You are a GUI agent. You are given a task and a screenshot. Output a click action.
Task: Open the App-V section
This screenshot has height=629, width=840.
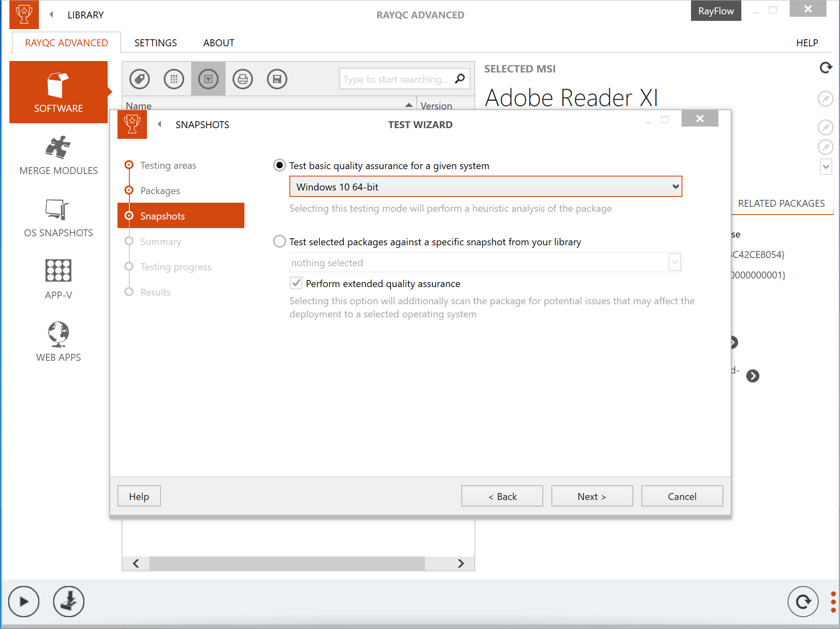tap(59, 280)
